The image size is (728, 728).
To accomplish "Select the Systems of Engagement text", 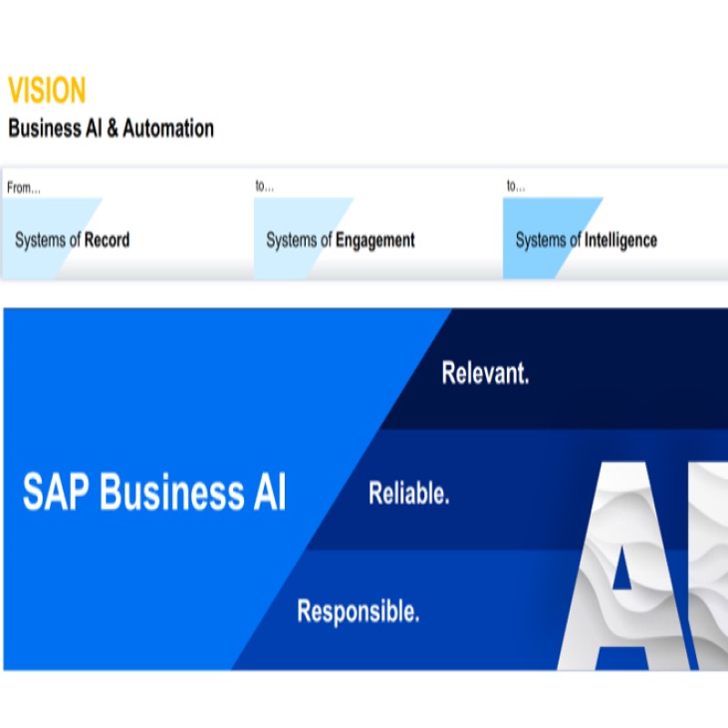I will pos(339,240).
